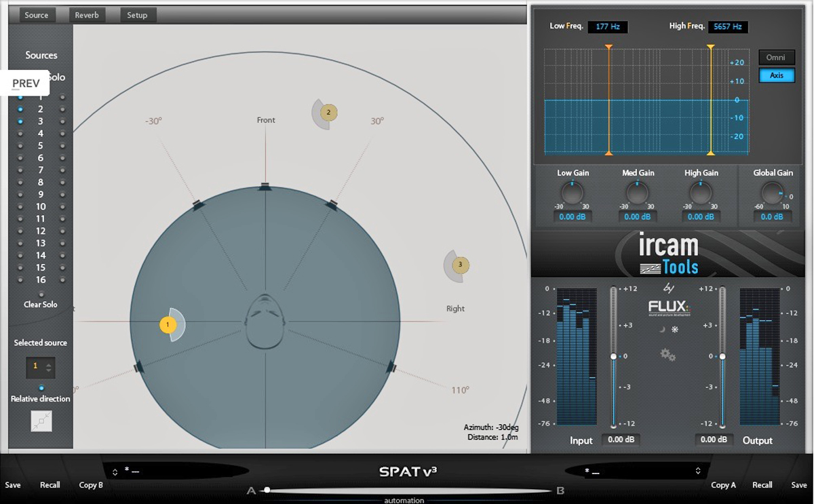Click the ircam Tools logo
The image size is (814, 504).
(x=668, y=254)
